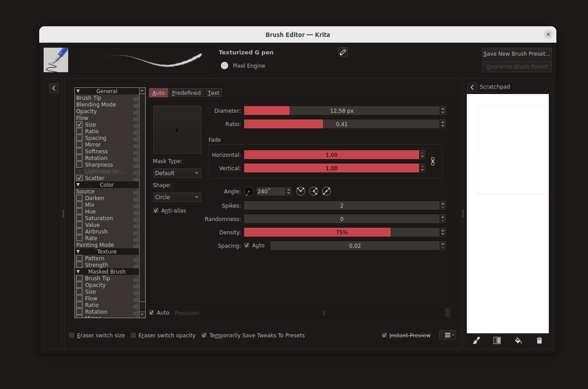Click the lock icon on the Darken row
Image resolution: width=588 pixels, height=389 pixels.
click(x=135, y=198)
